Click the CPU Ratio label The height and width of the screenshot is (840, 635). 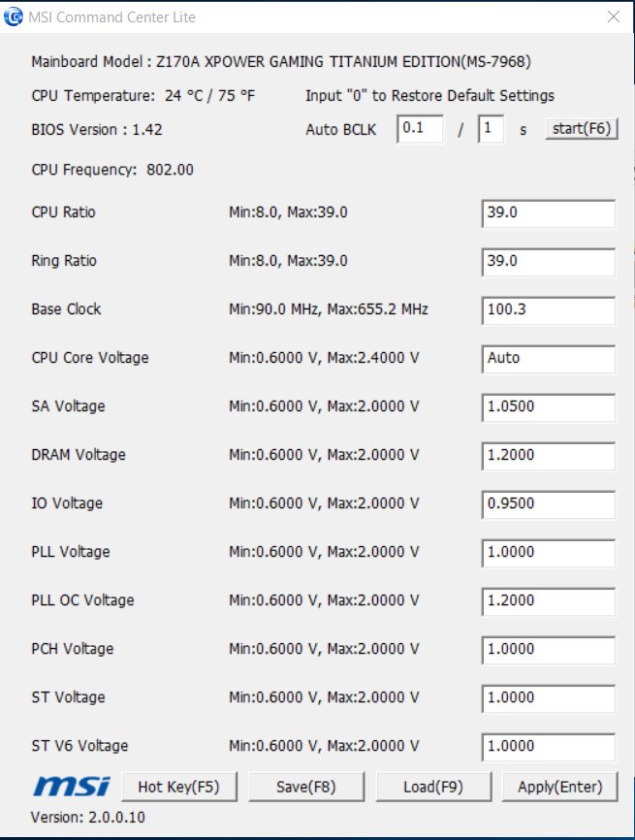[x=63, y=212]
